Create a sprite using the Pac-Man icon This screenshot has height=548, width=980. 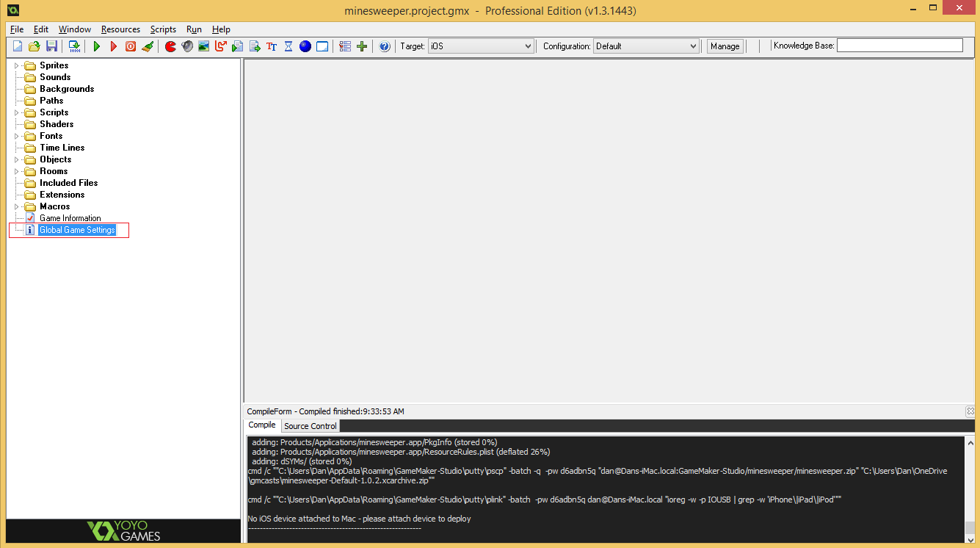[x=170, y=46]
